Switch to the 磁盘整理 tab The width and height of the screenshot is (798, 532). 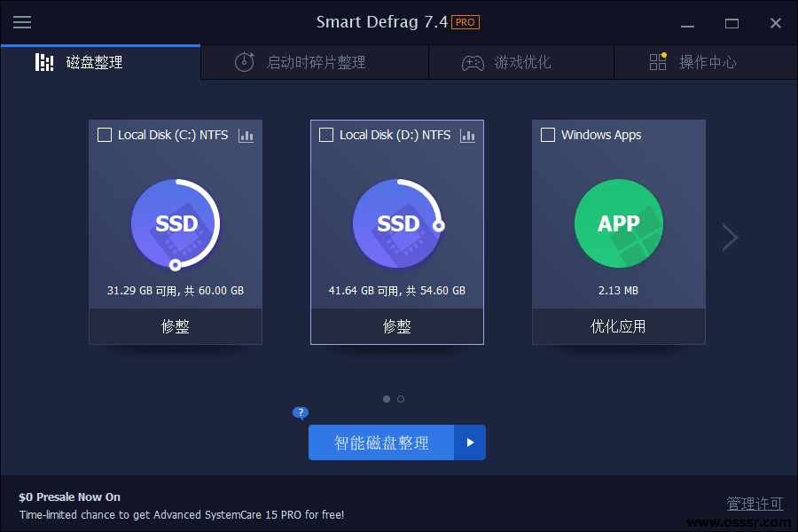pyautogui.click(x=101, y=62)
